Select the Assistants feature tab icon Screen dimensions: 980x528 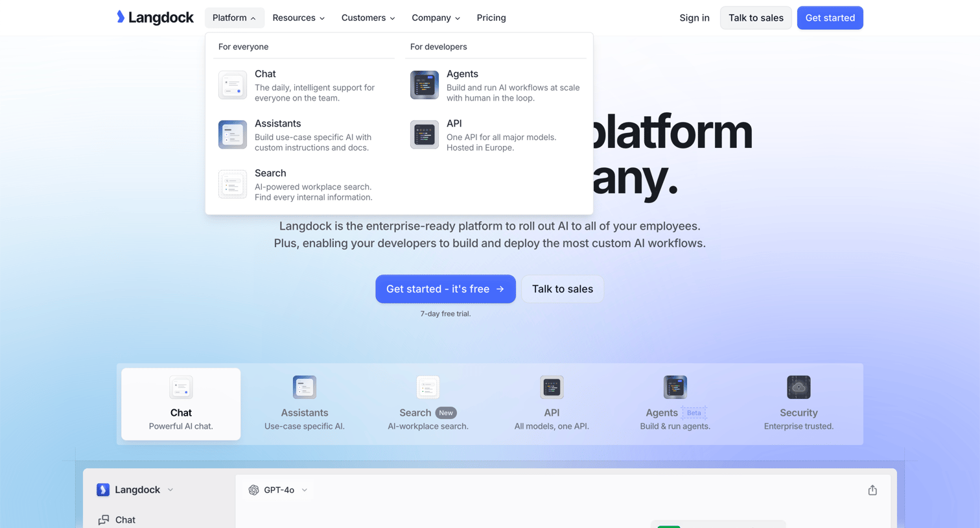pos(305,387)
